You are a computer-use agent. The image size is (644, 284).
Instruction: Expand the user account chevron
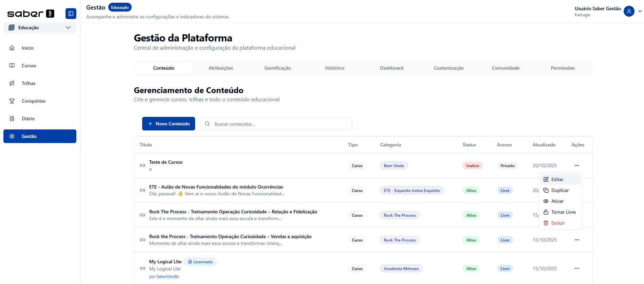click(640, 11)
